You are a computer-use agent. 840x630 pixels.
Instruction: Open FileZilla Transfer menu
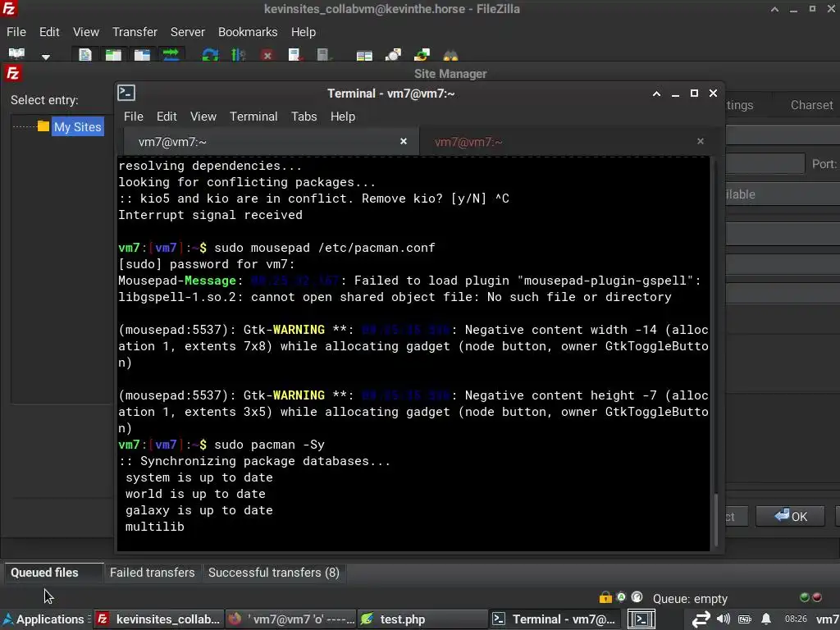click(135, 32)
